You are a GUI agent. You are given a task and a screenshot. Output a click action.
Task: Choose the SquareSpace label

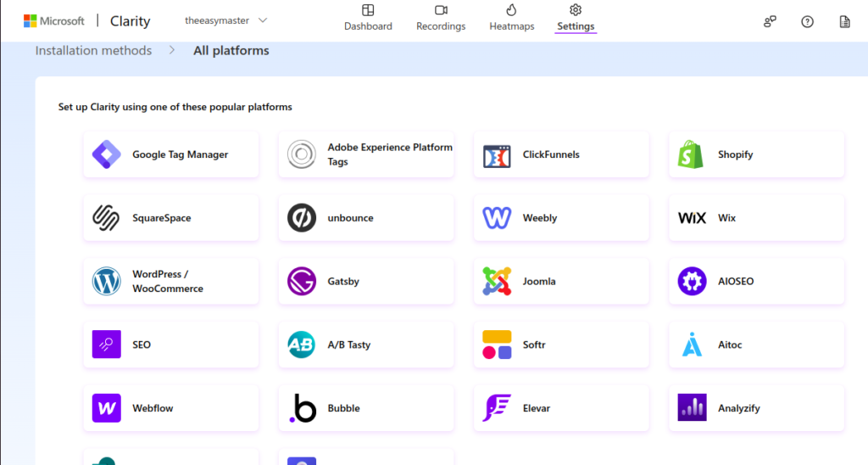click(162, 218)
